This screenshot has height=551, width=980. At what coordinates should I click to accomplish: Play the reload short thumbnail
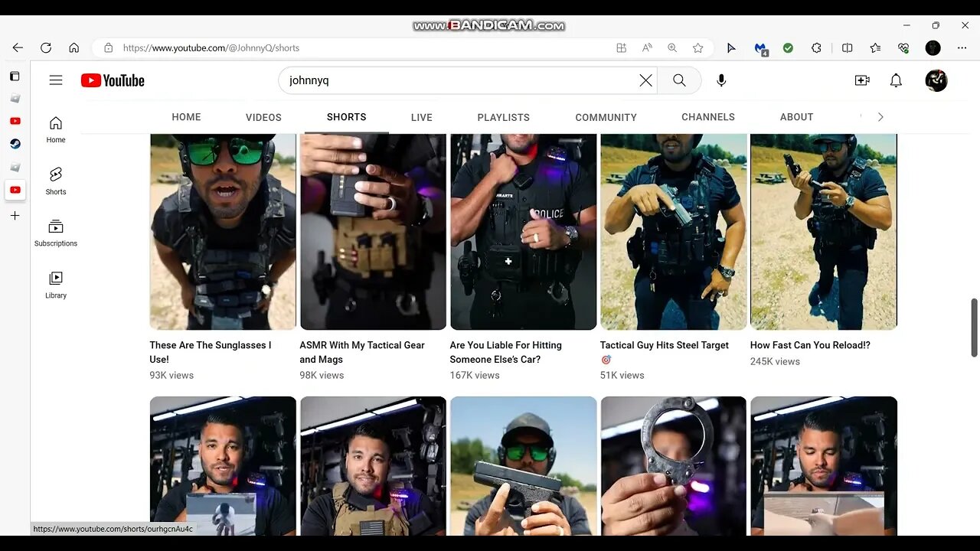click(823, 232)
